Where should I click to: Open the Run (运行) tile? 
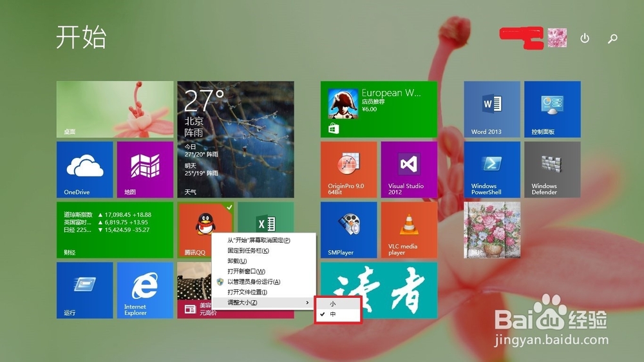(84, 291)
